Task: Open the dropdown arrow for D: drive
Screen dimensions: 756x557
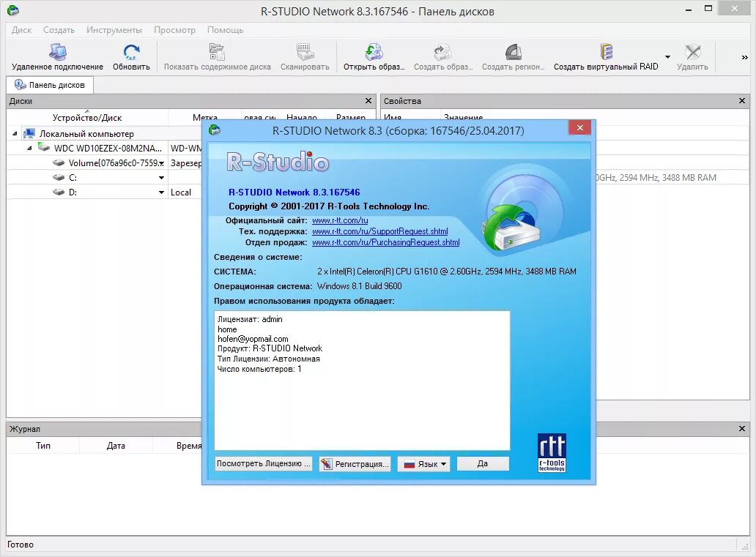Action: point(161,192)
